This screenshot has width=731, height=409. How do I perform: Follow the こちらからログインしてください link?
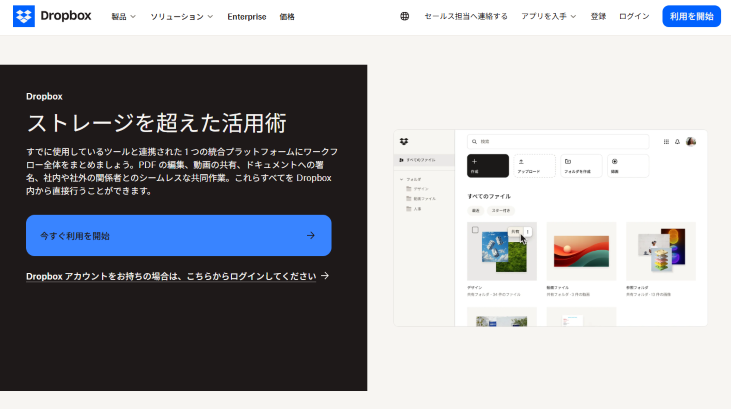pos(177,276)
